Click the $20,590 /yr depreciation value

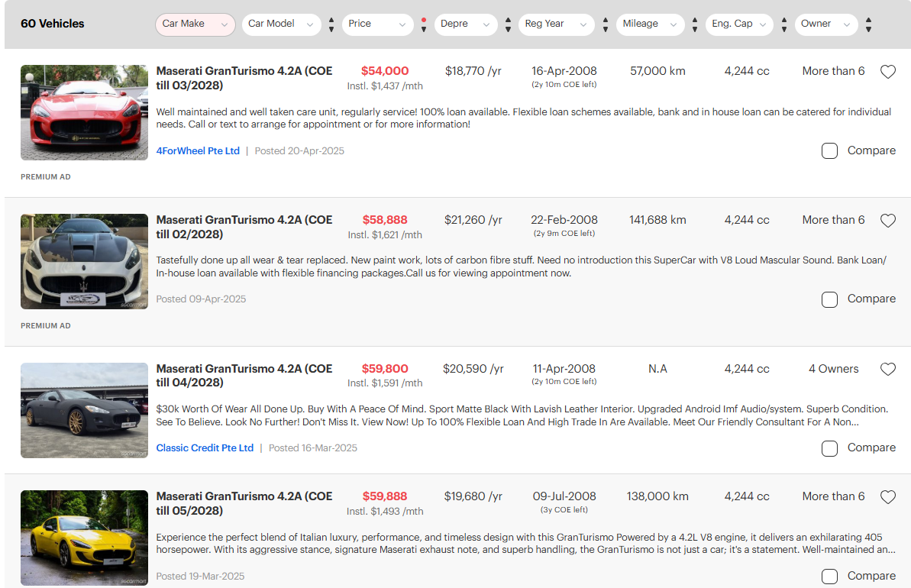click(x=473, y=368)
